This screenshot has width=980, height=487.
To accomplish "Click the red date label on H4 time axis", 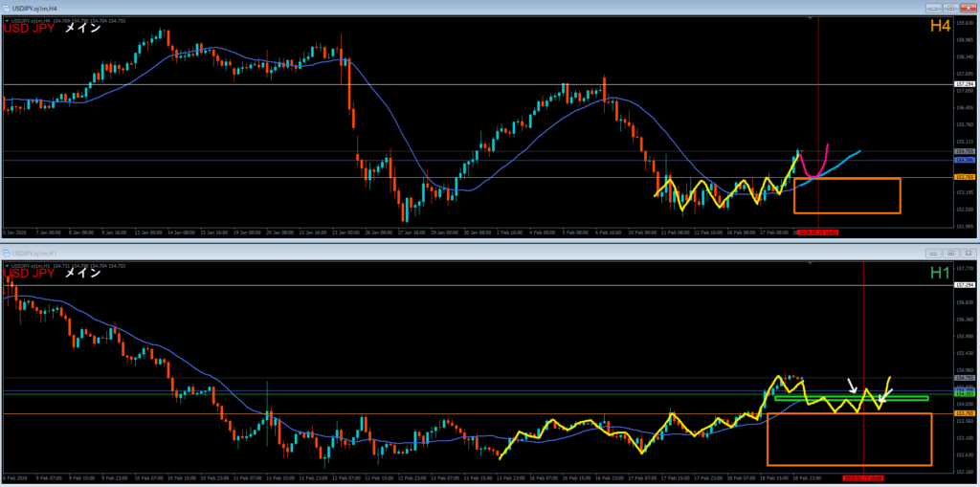I will click(818, 232).
